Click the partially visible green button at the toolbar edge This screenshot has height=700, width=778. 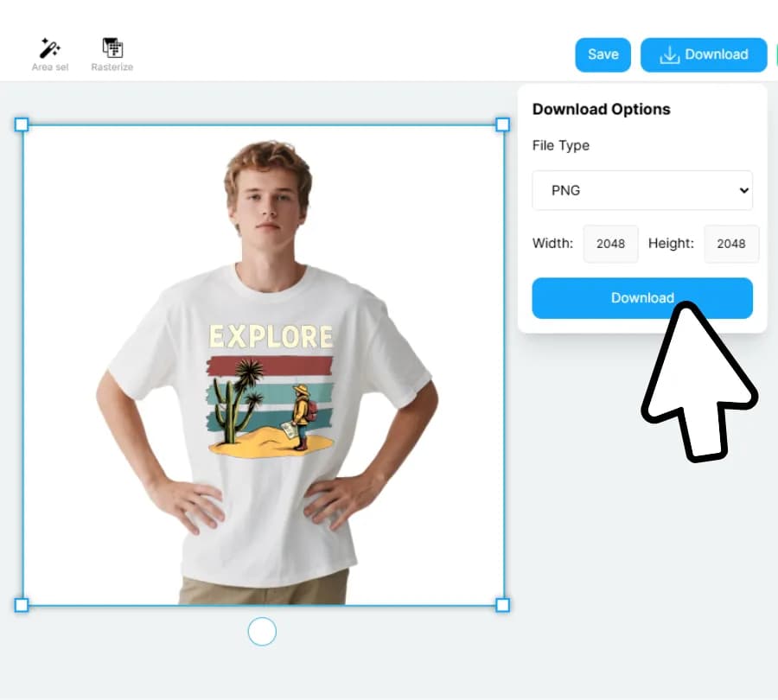pos(776,54)
